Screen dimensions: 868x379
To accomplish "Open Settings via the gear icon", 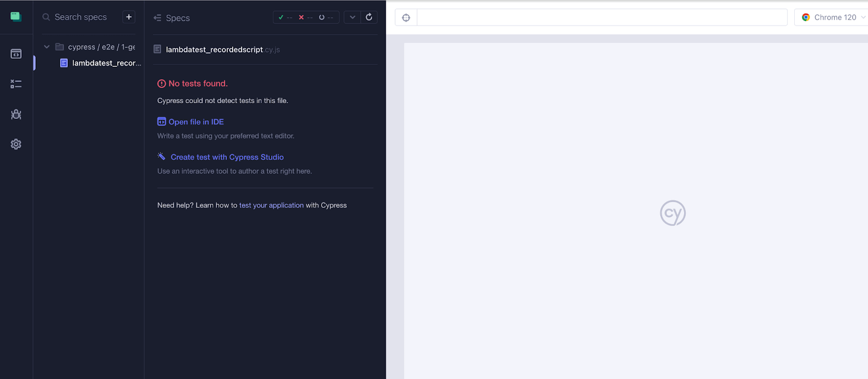I will click(x=16, y=144).
